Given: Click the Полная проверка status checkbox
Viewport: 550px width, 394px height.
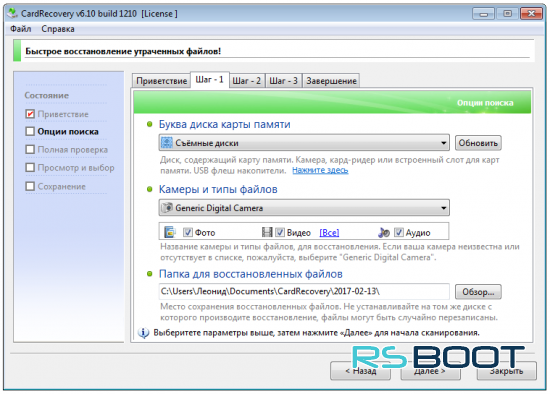Looking at the screenshot, I should 30,149.
